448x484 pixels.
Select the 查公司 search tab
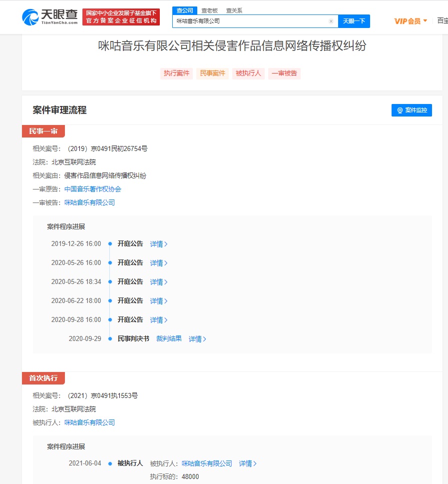[x=185, y=10]
